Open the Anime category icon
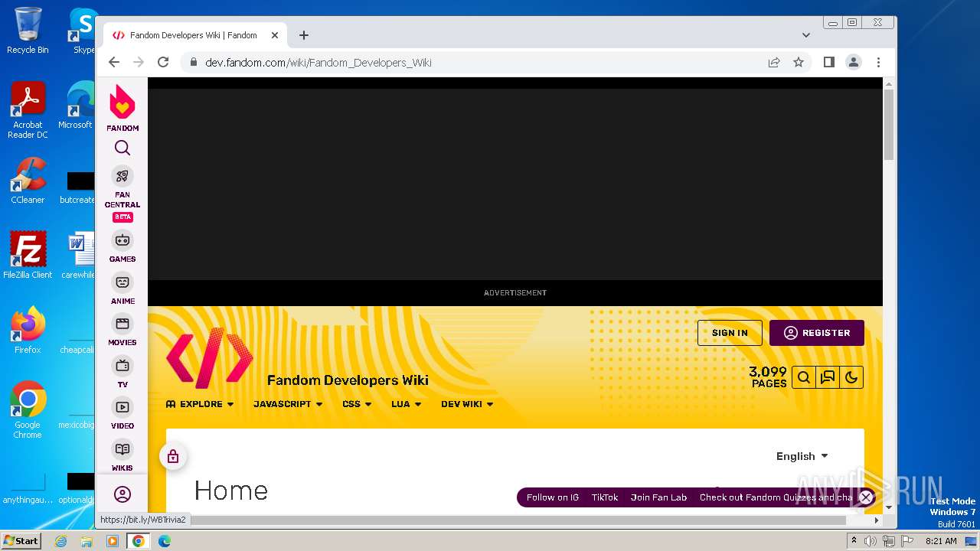The height and width of the screenshot is (551, 980). coord(122,282)
